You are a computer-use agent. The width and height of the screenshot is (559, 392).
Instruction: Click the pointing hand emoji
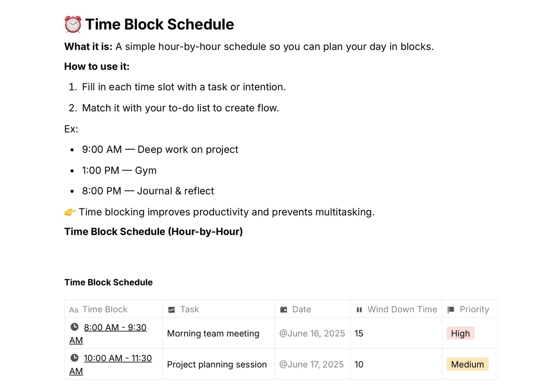coord(70,212)
